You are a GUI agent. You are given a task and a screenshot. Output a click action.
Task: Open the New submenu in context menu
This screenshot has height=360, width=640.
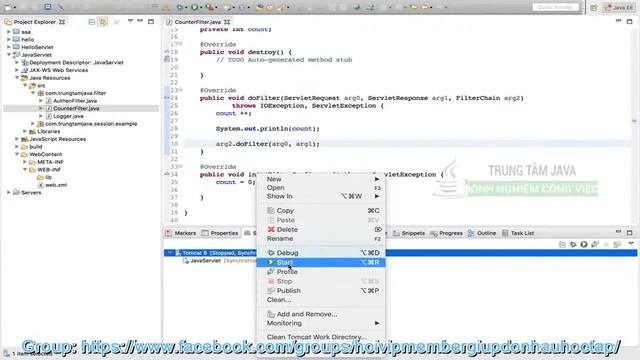tap(321, 179)
